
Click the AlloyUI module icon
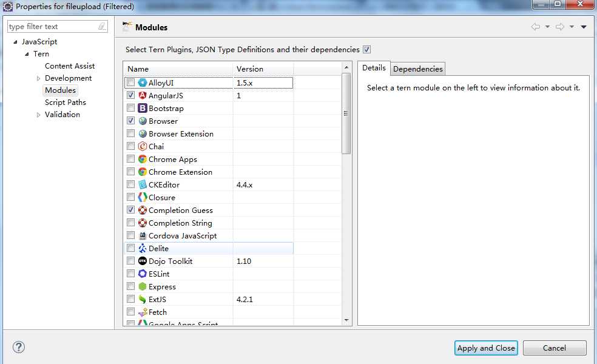click(x=143, y=83)
